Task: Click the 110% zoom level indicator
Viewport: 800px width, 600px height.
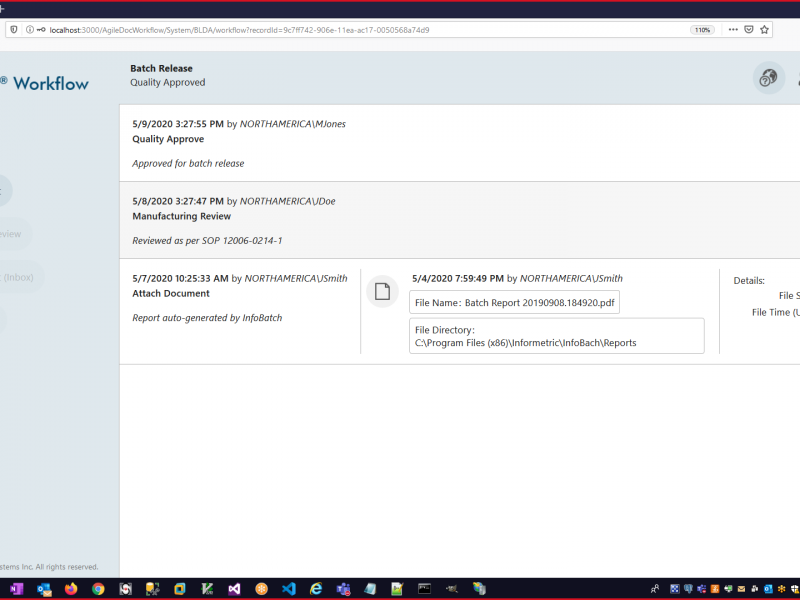Action: pos(702,30)
